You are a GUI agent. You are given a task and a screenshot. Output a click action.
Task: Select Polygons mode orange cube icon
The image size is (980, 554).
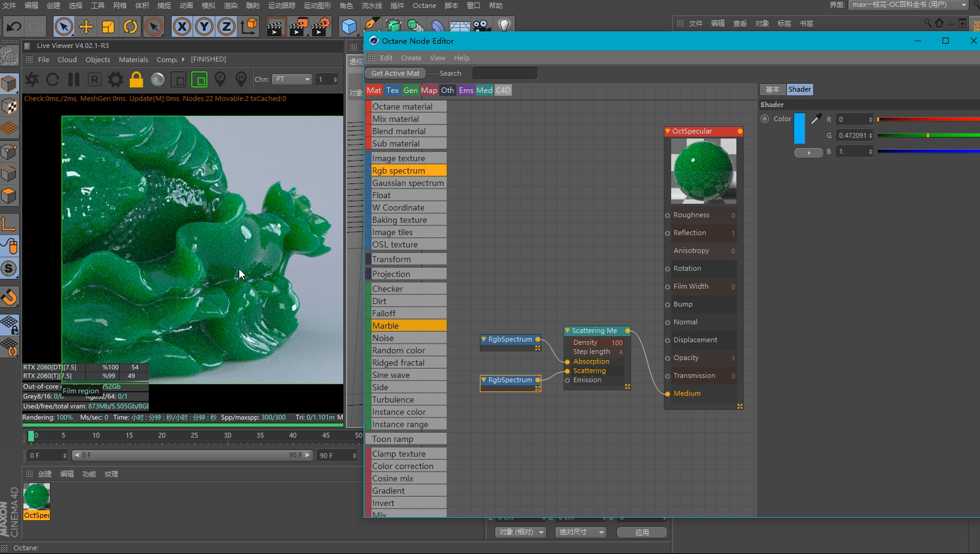tap(9, 196)
